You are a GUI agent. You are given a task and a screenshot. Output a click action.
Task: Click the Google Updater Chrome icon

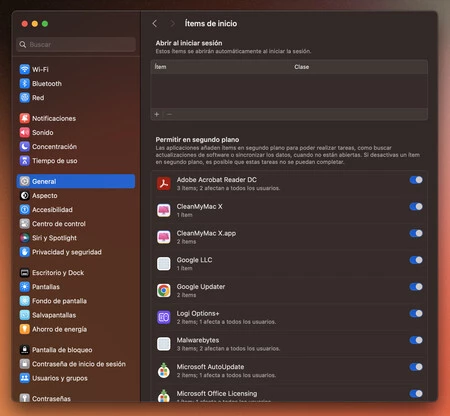click(x=164, y=290)
